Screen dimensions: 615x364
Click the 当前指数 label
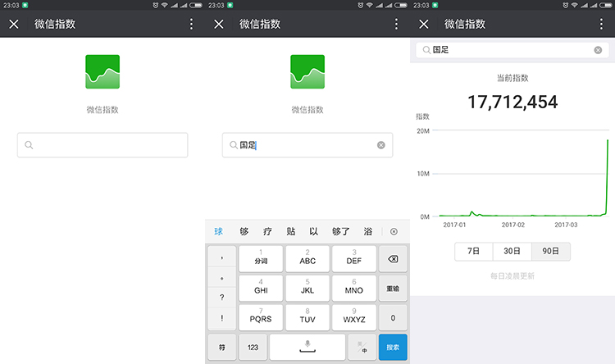point(512,78)
